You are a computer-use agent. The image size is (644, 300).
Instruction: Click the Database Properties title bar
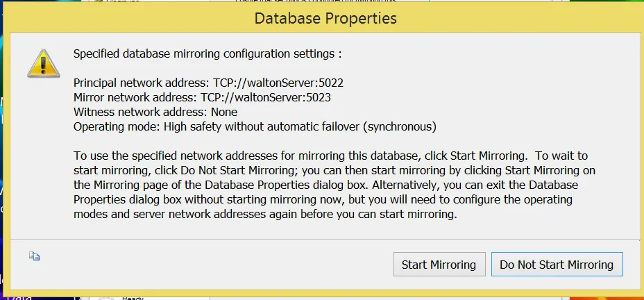(x=325, y=18)
